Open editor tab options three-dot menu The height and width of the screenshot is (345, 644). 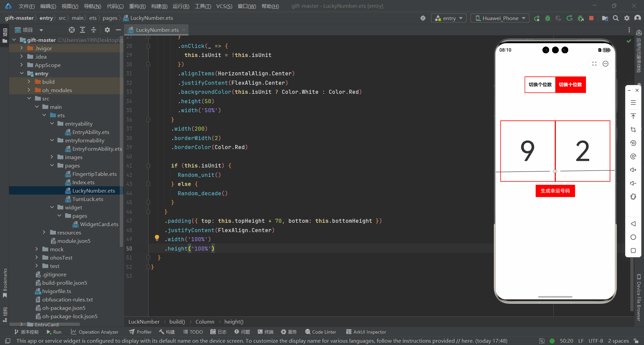coord(629,30)
